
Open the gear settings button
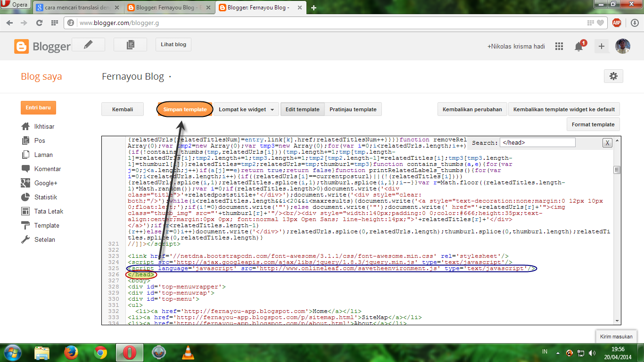(613, 76)
